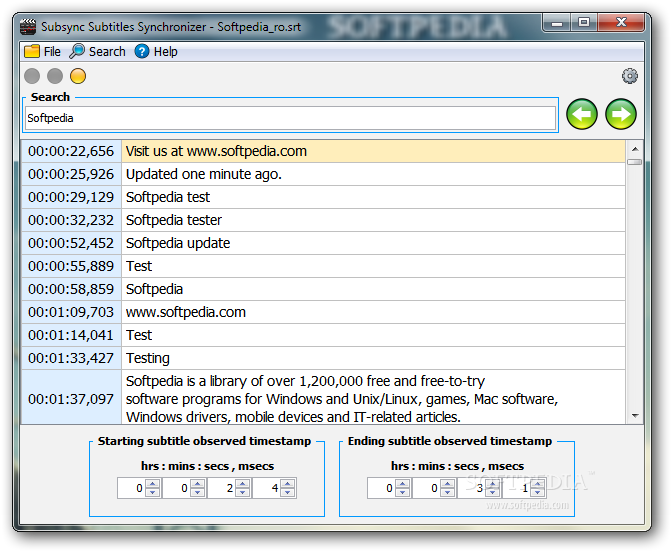Increase starting timestamp seconds value
672x552 pixels.
[243, 483]
